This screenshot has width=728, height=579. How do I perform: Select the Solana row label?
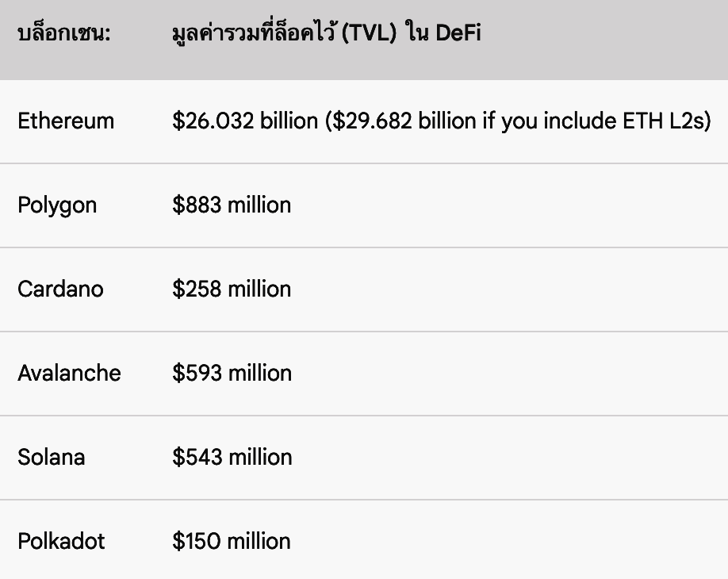click(51, 457)
